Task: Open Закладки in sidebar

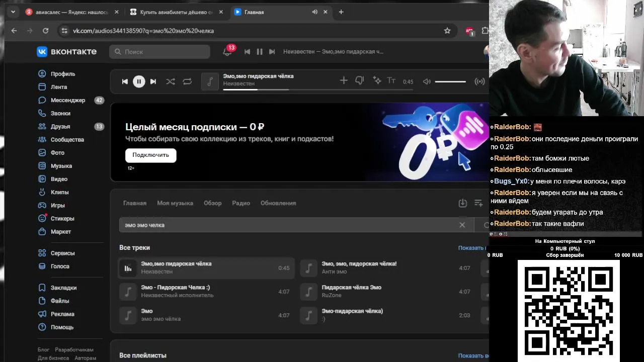Action: pos(63,288)
